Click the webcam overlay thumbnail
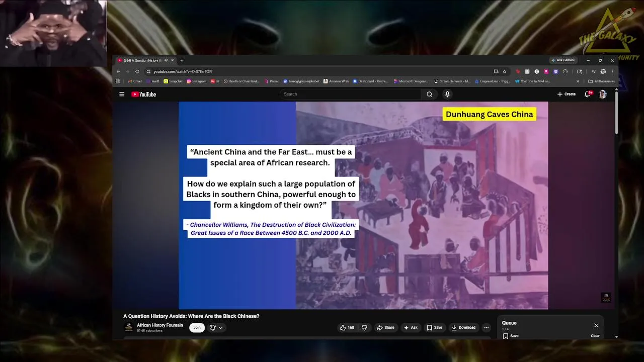Image resolution: width=644 pixels, height=362 pixels. click(53, 33)
